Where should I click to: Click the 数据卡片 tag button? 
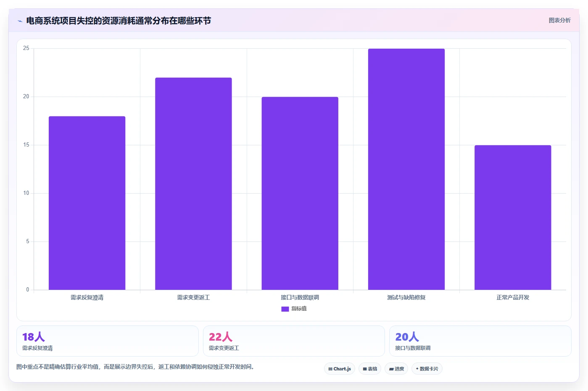coord(427,369)
